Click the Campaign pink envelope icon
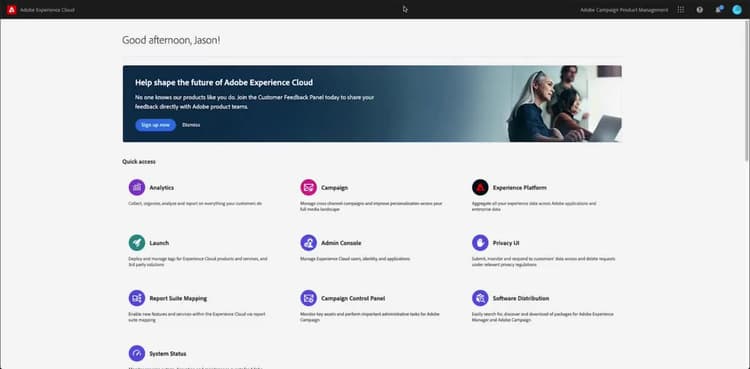Image resolution: width=750 pixels, height=369 pixels. 309,187
